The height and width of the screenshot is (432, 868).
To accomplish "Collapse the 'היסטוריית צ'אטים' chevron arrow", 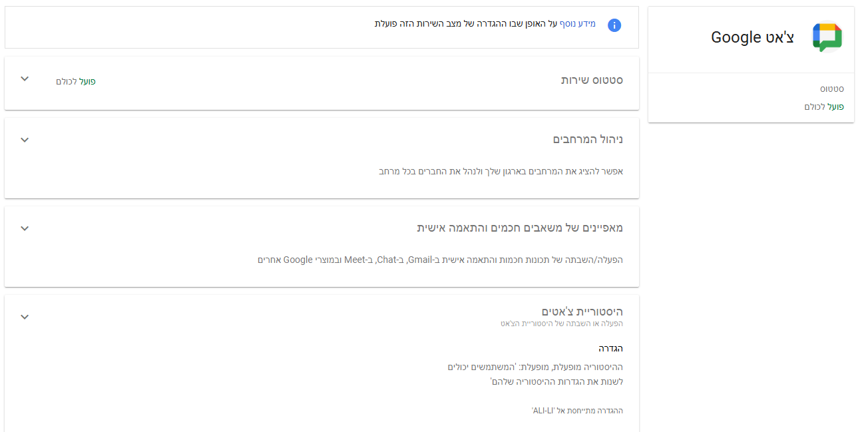I will [25, 317].
